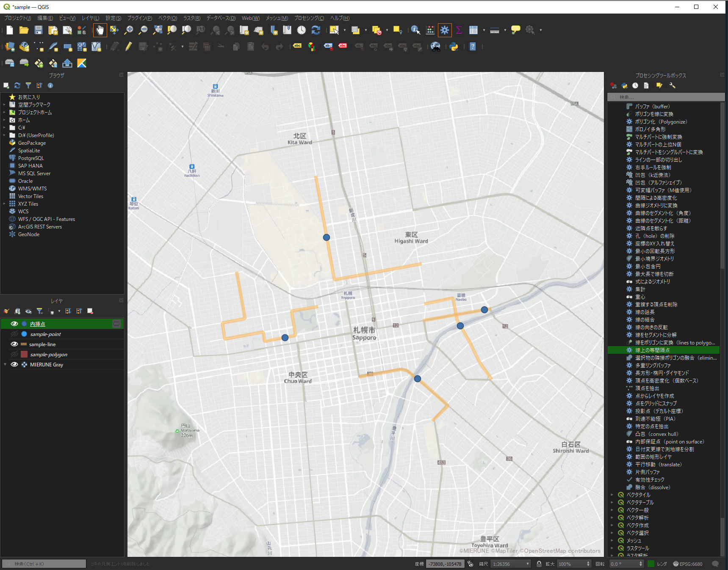Select GeoPackage in Browser
This screenshot has width=728, height=570.
32,143
